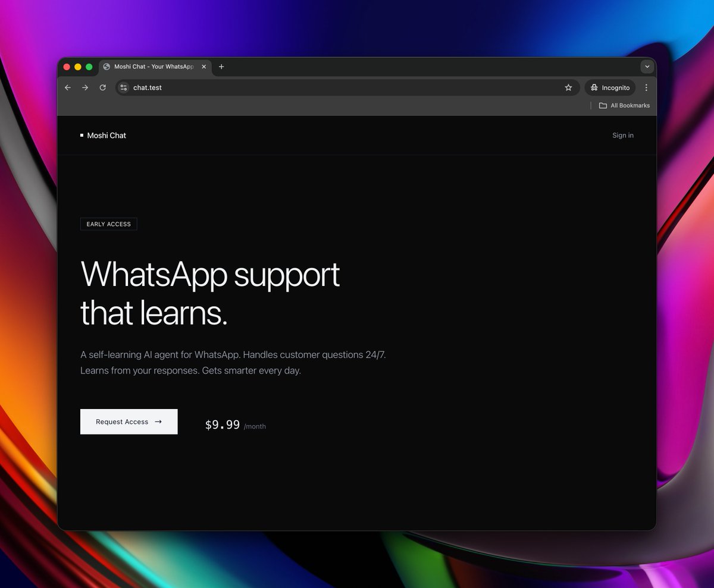Go forward with the forward arrow
Viewport: 714px width, 588px height.
85,87
